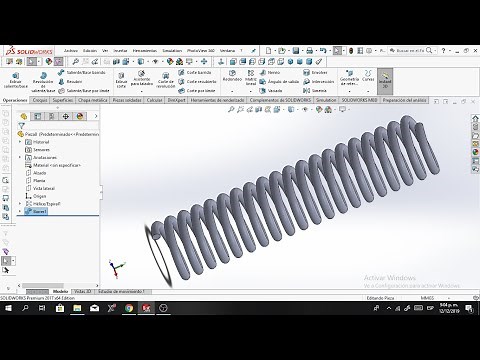The height and width of the screenshot is (360, 480).
Task: Select Corte por límite tool
Action: (x=197, y=91)
